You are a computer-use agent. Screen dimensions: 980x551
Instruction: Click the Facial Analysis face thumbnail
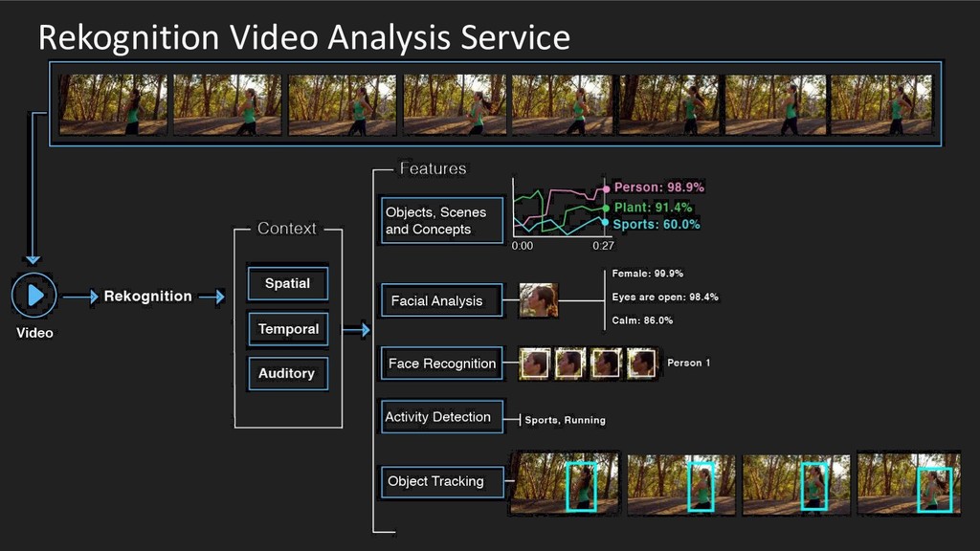(x=538, y=300)
